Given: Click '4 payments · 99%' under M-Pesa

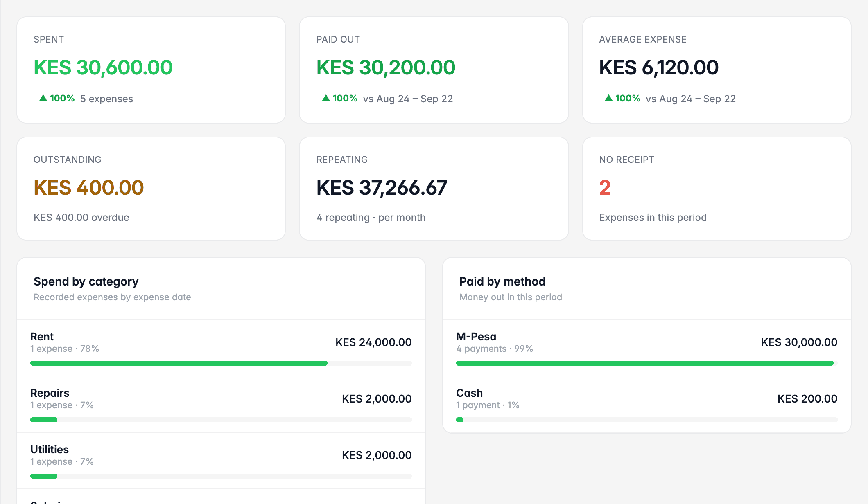Looking at the screenshot, I should click(x=495, y=349).
